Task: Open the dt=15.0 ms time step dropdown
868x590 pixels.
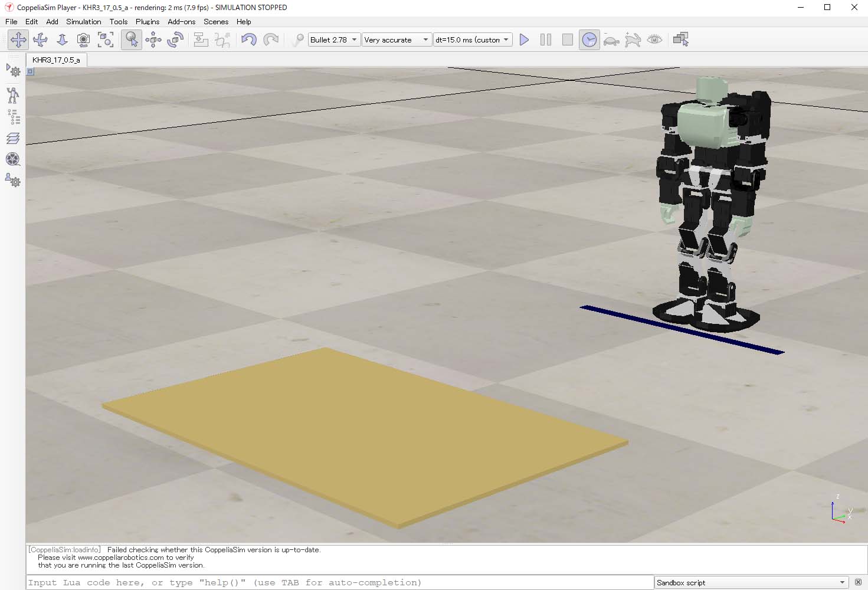Action: pyautogui.click(x=473, y=40)
